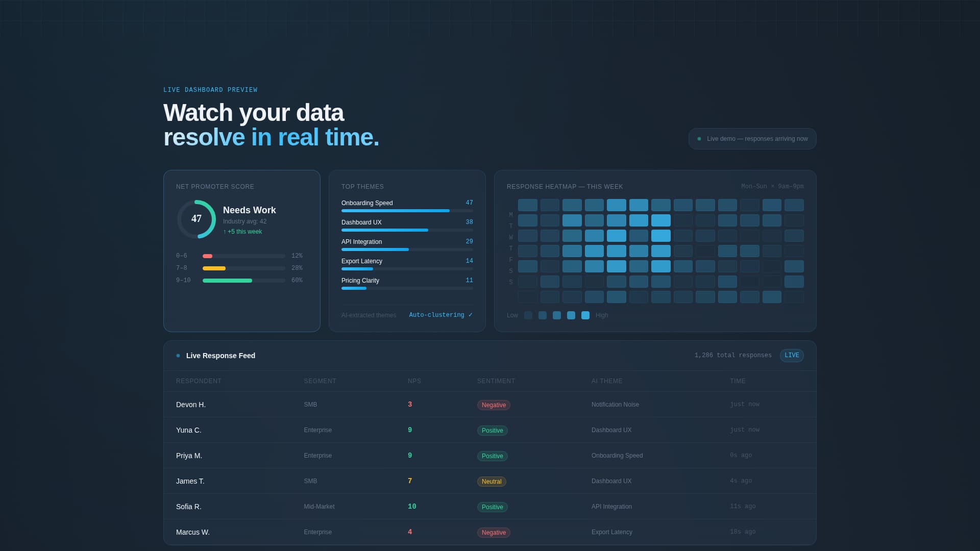Sort by the AI THEME column header
Image resolution: width=980 pixels, height=551 pixels.
tap(607, 381)
